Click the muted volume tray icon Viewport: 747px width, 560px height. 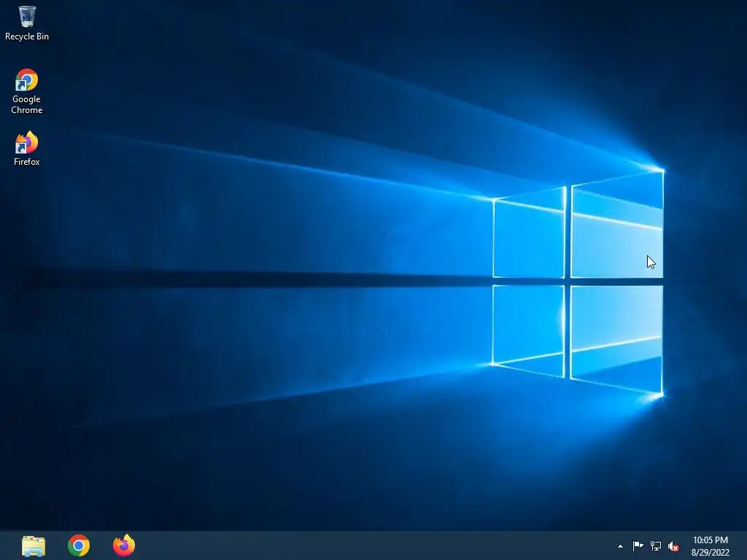coord(673,546)
